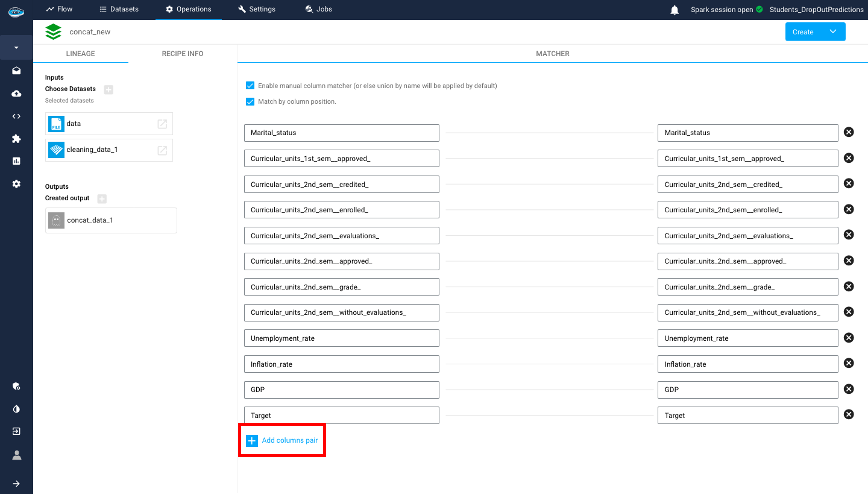Click left Unemployment_rate column field
The image size is (868, 494).
[x=341, y=338]
